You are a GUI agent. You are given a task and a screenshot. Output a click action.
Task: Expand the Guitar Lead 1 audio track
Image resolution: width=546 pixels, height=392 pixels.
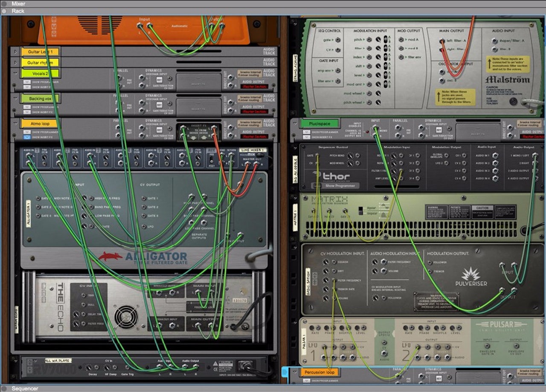point(16,52)
